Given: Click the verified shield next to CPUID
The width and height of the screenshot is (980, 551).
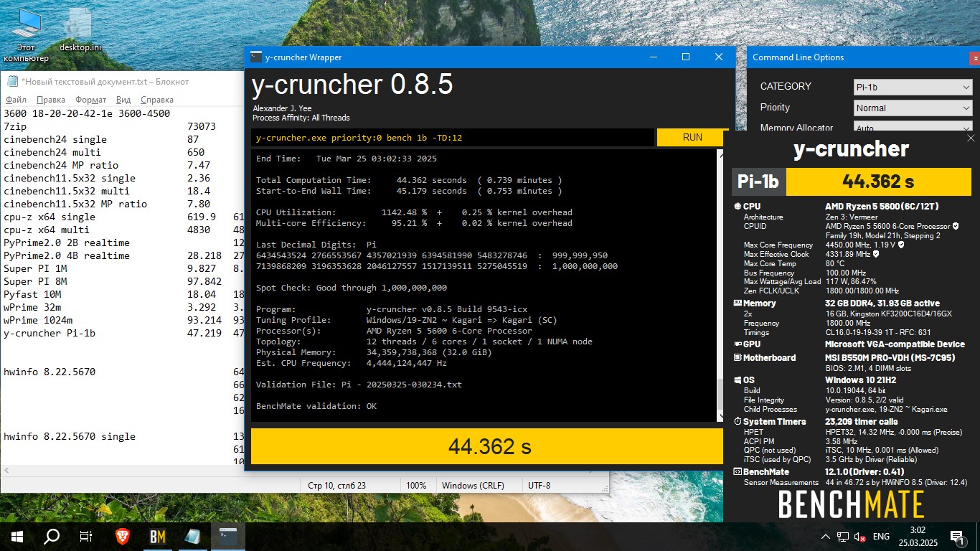Looking at the screenshot, I should (x=956, y=226).
